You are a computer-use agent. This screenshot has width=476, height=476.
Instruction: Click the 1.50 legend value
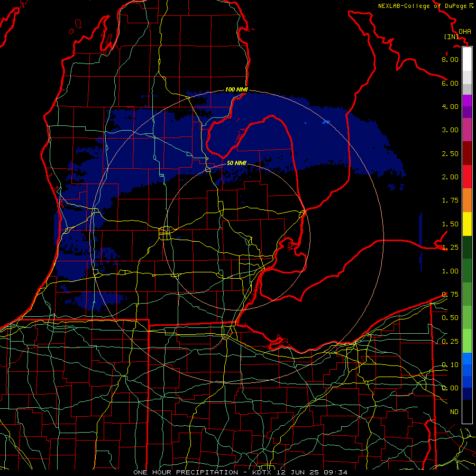pyautogui.click(x=450, y=224)
